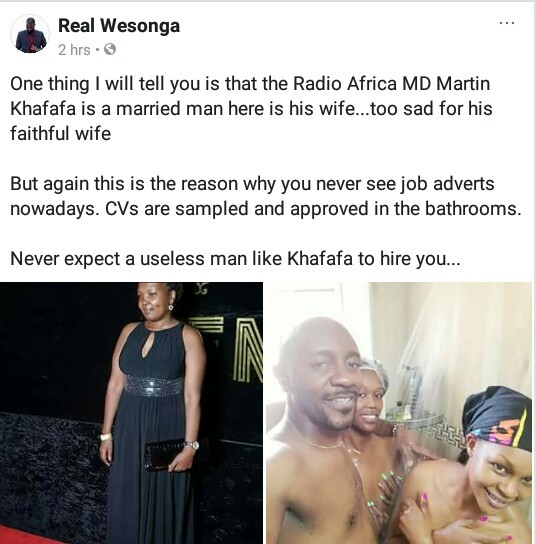Click the black clutch purse in the left photo

(x=166, y=455)
